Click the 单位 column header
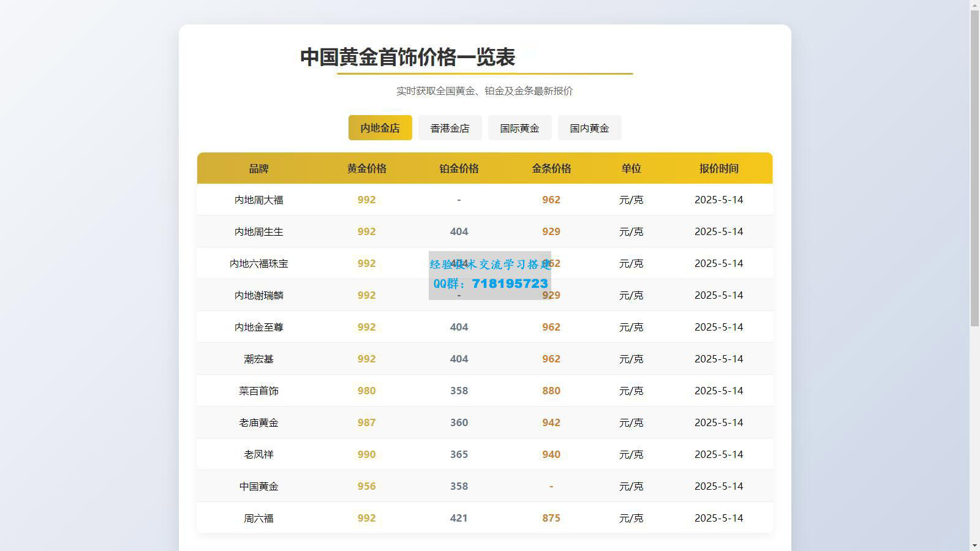 tap(631, 168)
